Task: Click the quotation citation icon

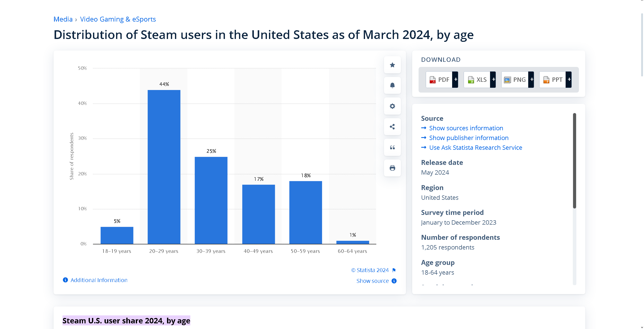Action: point(392,147)
